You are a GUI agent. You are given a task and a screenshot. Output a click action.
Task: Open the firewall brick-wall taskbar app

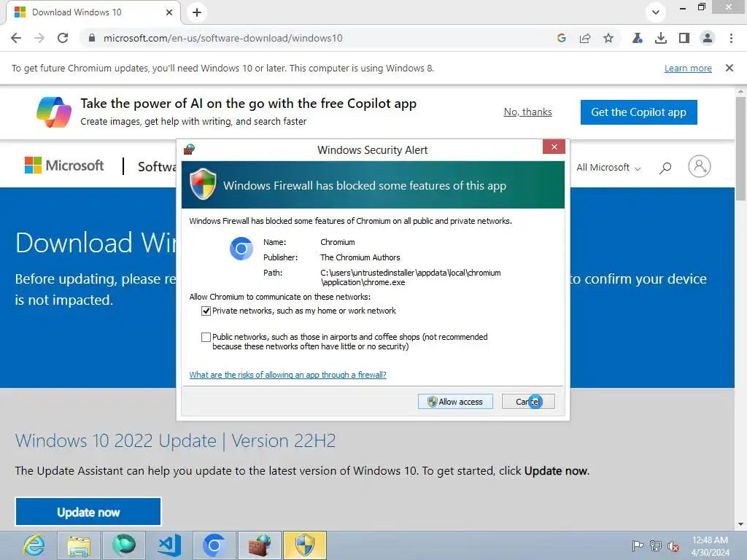point(259,545)
